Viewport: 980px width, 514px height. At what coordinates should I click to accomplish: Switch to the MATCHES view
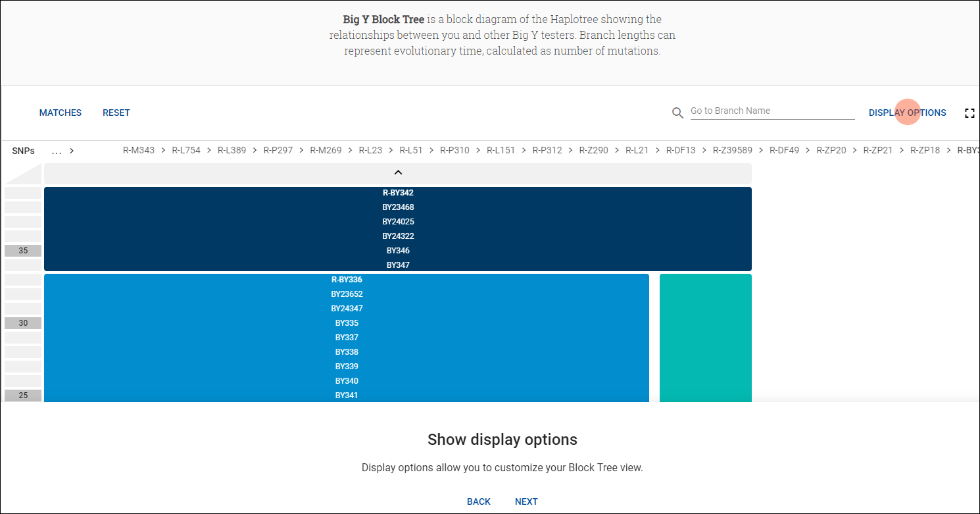[60, 113]
